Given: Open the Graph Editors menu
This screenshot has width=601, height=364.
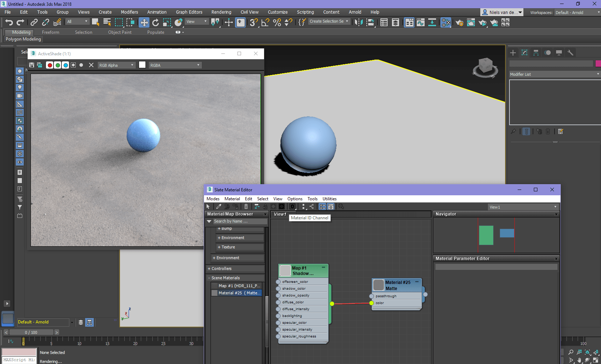Looking at the screenshot, I should [x=189, y=12].
